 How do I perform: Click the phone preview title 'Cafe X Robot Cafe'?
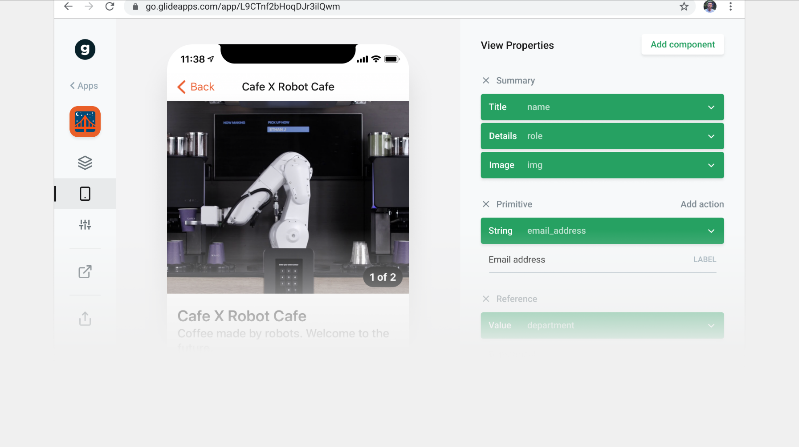click(288, 87)
